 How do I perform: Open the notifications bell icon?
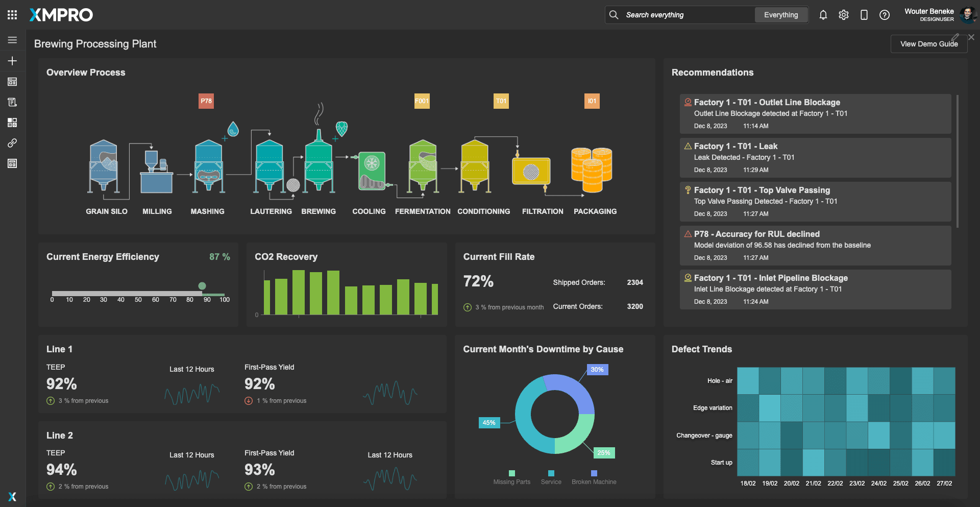tap(823, 15)
